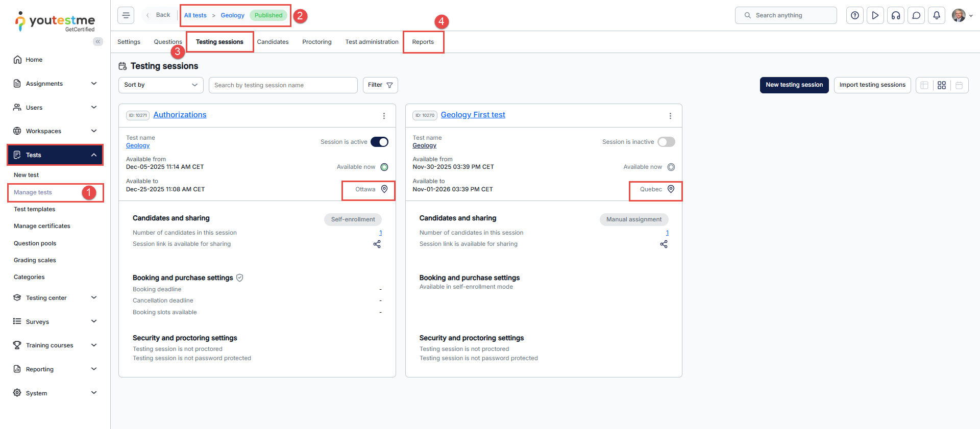Click Quebec location pin icon

coord(671,189)
